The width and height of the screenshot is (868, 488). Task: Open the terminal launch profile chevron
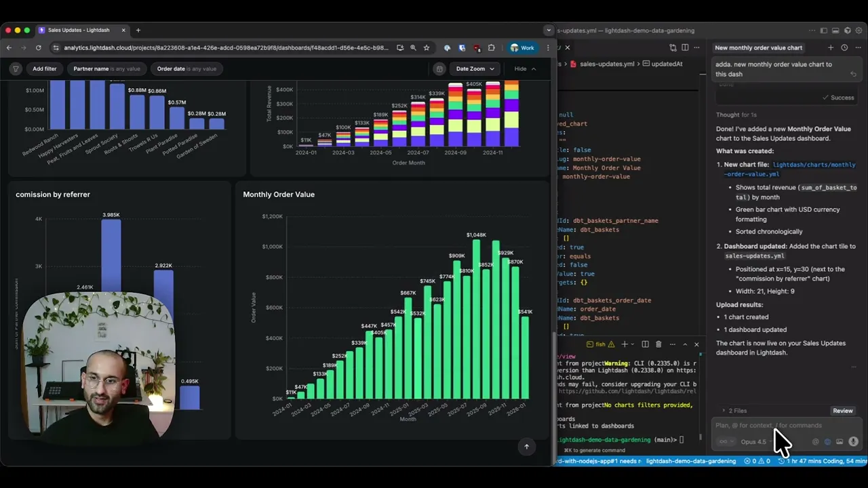click(x=632, y=344)
